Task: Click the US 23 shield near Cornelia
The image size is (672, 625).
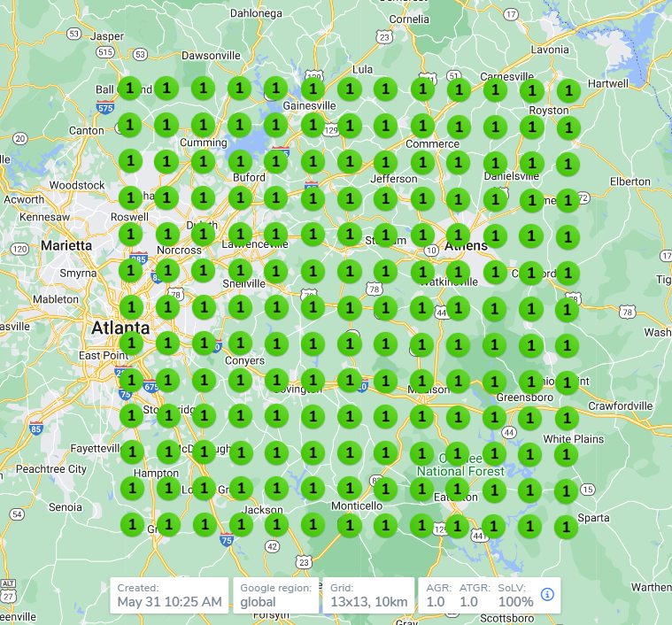Action: click(384, 37)
